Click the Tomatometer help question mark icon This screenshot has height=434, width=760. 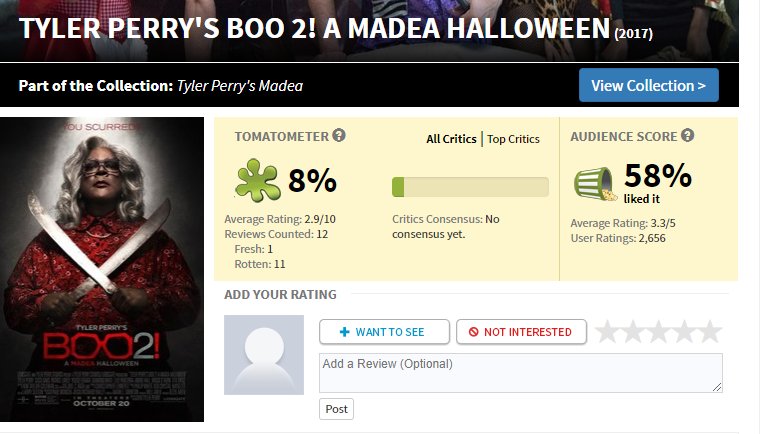pyautogui.click(x=340, y=136)
